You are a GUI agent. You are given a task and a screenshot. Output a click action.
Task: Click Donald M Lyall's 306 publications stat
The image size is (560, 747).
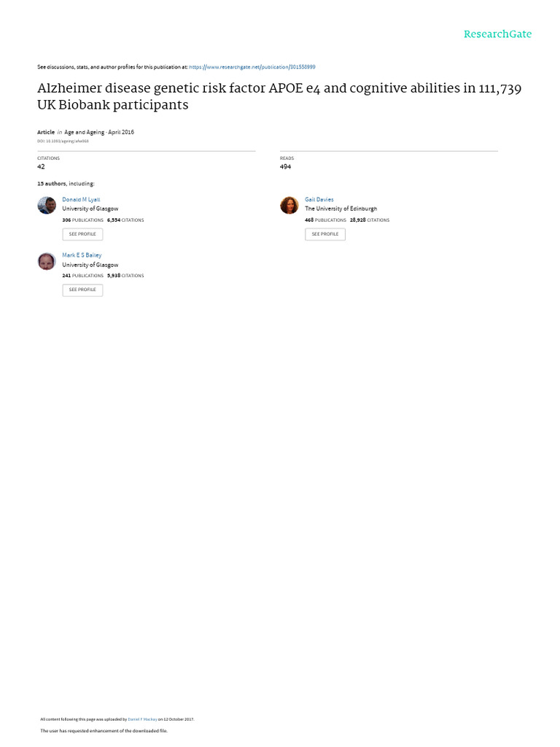(82, 220)
